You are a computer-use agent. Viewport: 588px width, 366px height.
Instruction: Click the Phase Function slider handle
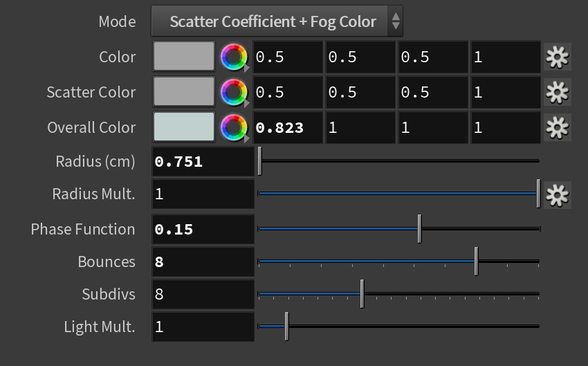pos(420,229)
